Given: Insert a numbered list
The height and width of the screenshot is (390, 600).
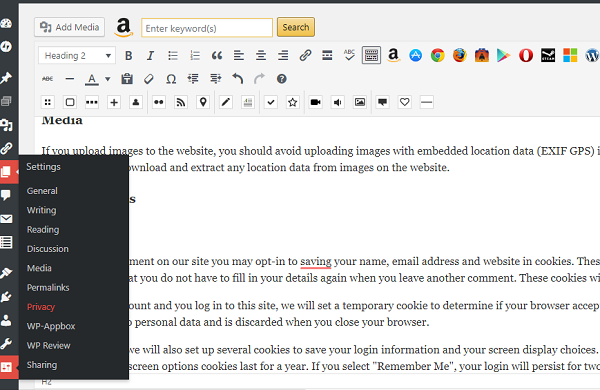Looking at the screenshot, I should click(195, 56).
